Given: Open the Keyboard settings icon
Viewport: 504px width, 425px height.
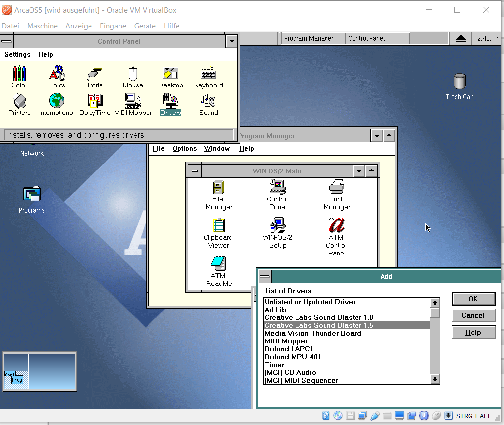Looking at the screenshot, I should pos(208,77).
